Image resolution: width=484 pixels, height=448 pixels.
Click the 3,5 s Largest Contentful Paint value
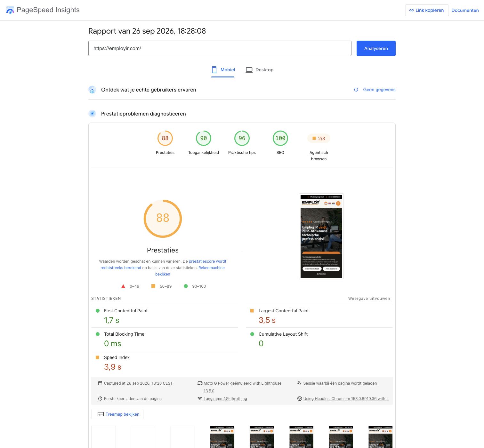click(267, 320)
